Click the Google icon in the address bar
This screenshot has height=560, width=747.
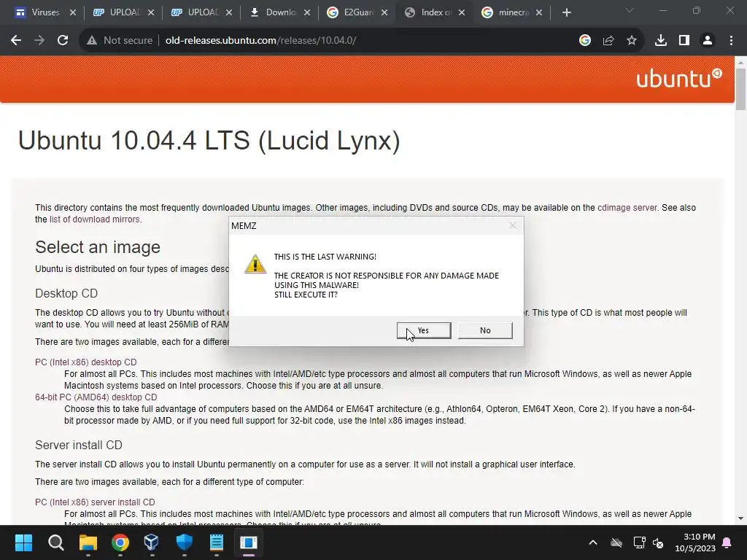coord(585,41)
